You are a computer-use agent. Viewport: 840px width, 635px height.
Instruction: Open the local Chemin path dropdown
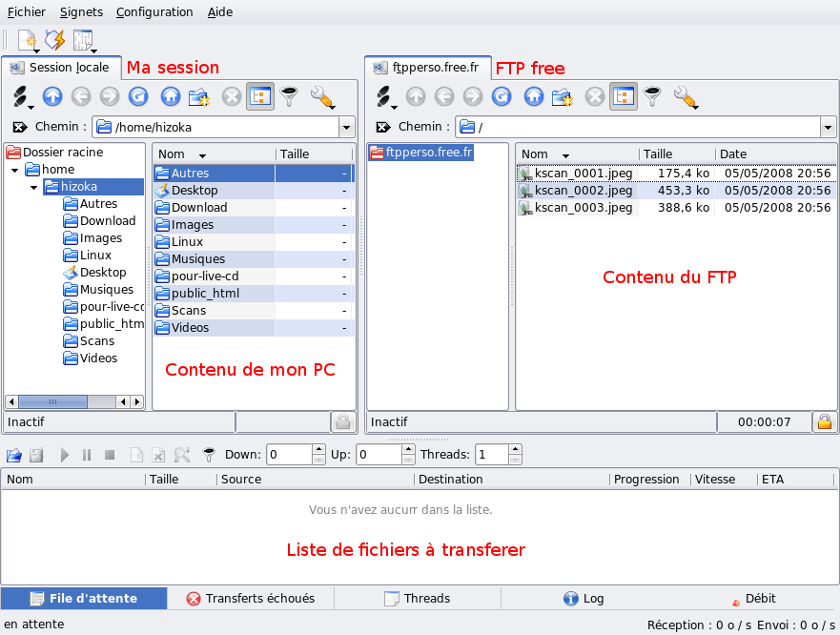click(x=345, y=127)
